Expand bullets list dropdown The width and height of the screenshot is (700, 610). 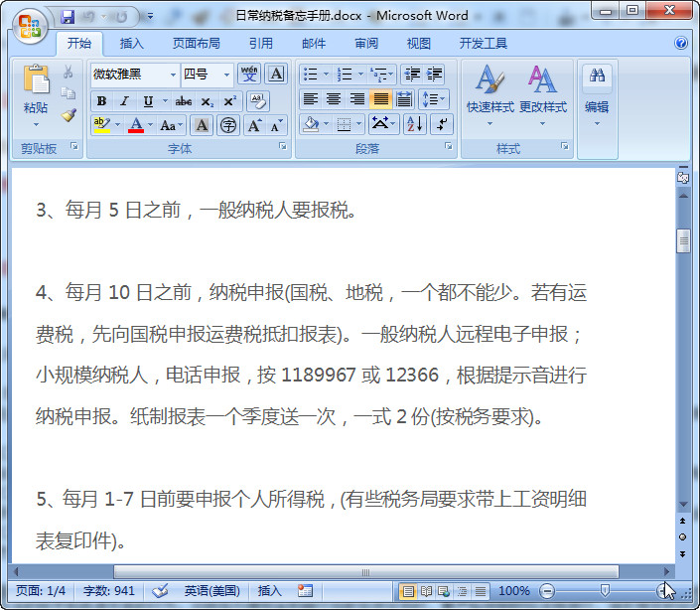click(326, 74)
